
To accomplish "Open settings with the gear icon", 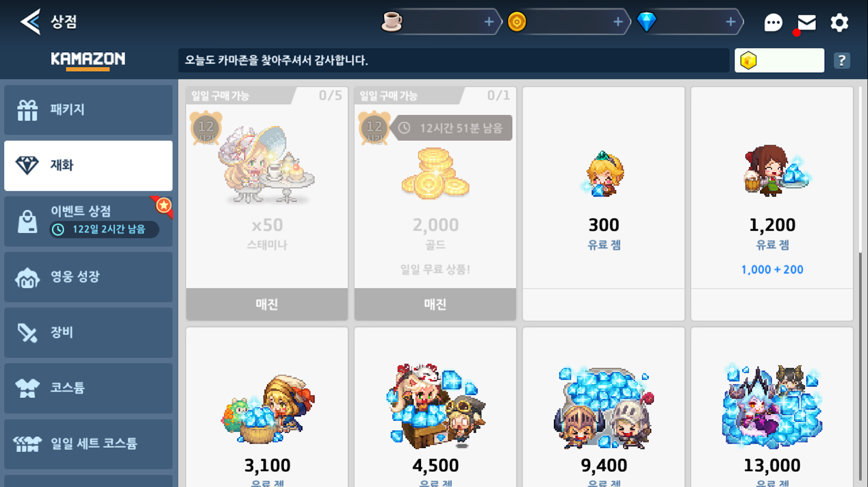I will 839,22.
